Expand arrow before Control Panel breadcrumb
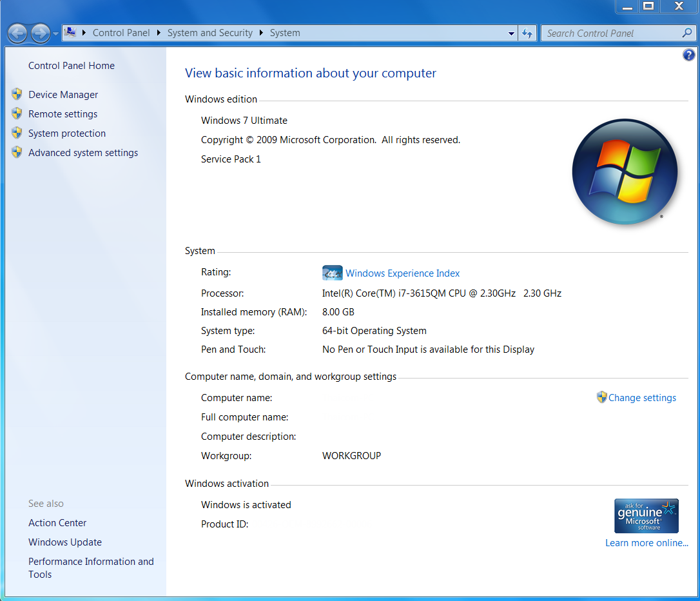Screen dimensions: 700x601 (x=84, y=33)
